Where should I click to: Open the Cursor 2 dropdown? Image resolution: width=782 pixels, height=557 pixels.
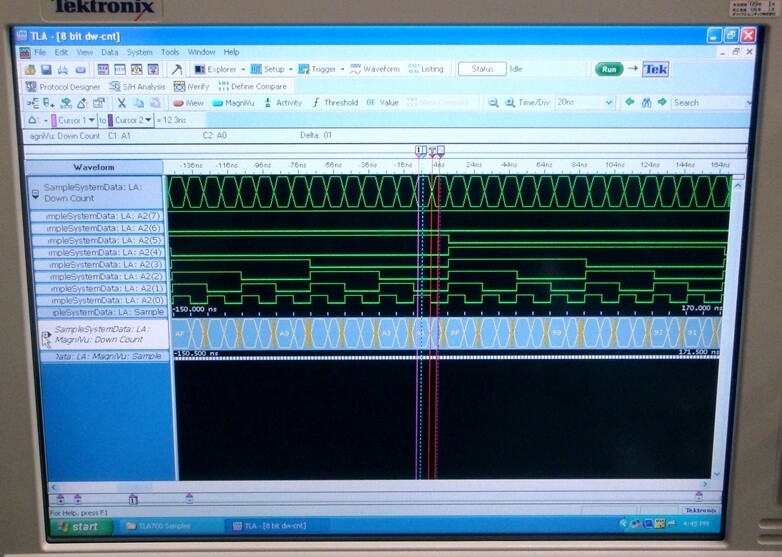148,120
